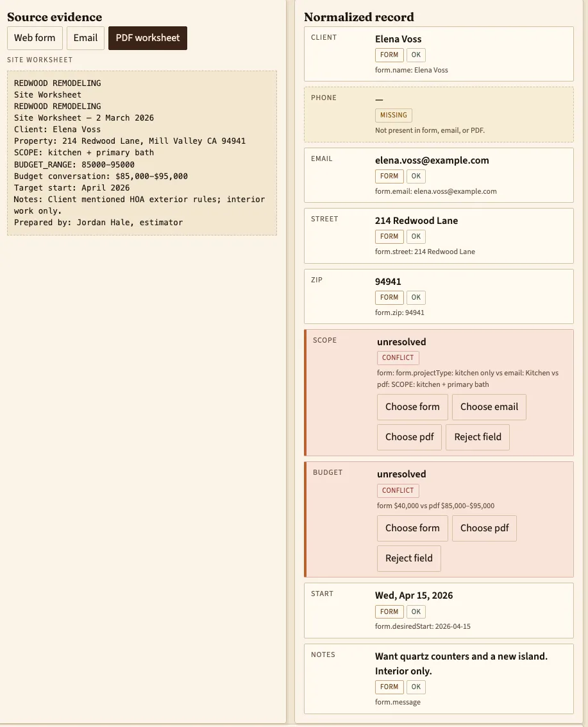The image size is (588, 727).
Task: Click the 'form.zip: 94941' text
Action: tap(399, 313)
